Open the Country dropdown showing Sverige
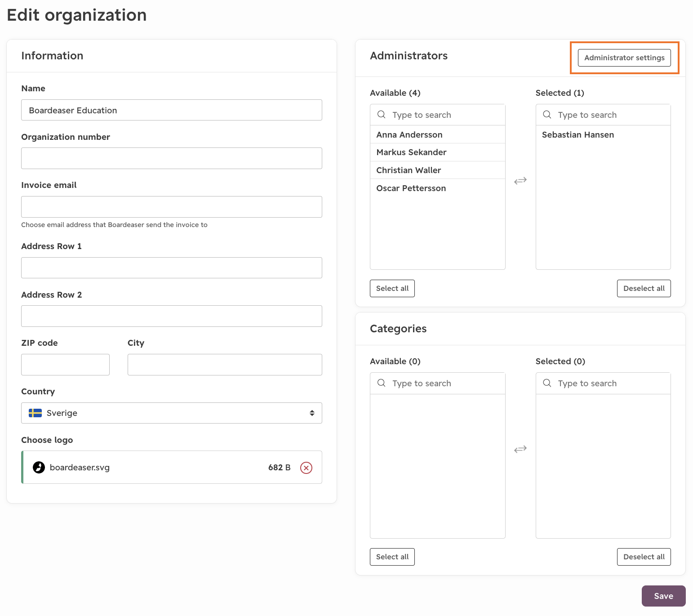The height and width of the screenshot is (616, 693). tap(172, 413)
